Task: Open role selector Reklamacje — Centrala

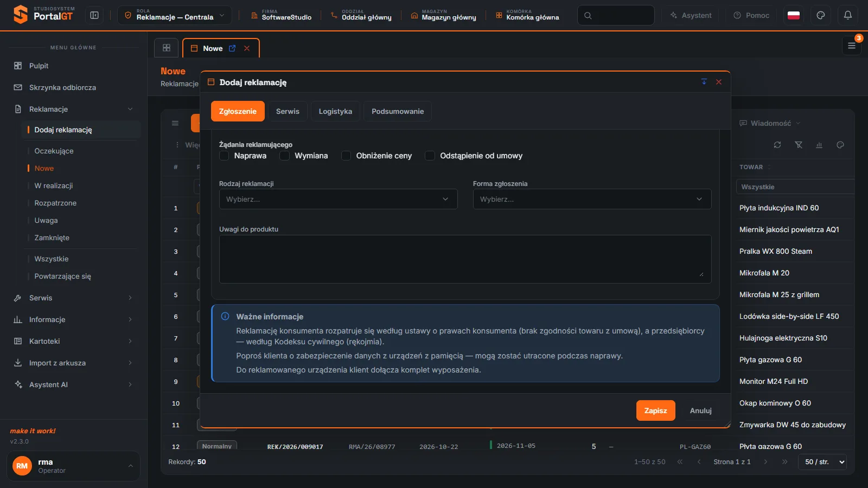Action: point(175,15)
